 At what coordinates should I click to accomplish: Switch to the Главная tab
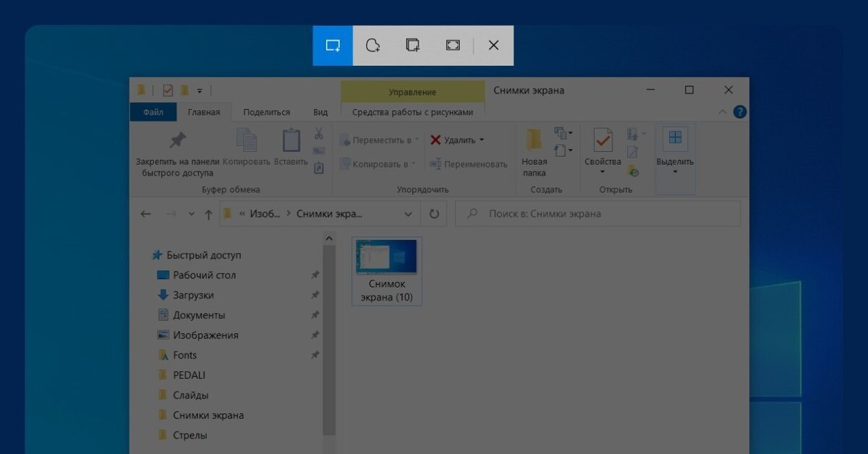tap(204, 112)
